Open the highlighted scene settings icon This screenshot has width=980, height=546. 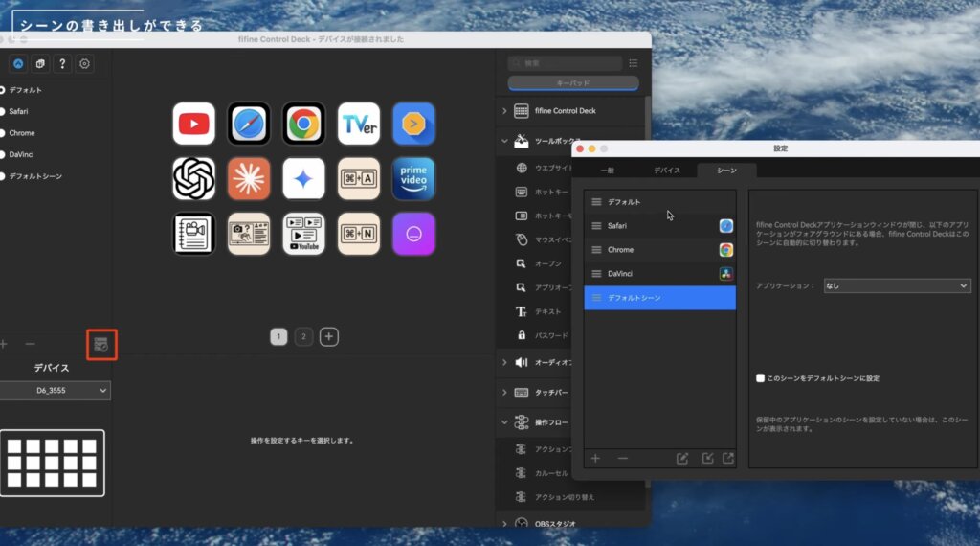(101, 344)
